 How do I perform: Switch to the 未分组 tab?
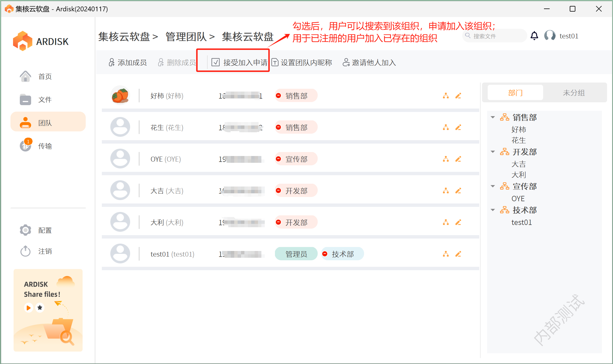(573, 93)
